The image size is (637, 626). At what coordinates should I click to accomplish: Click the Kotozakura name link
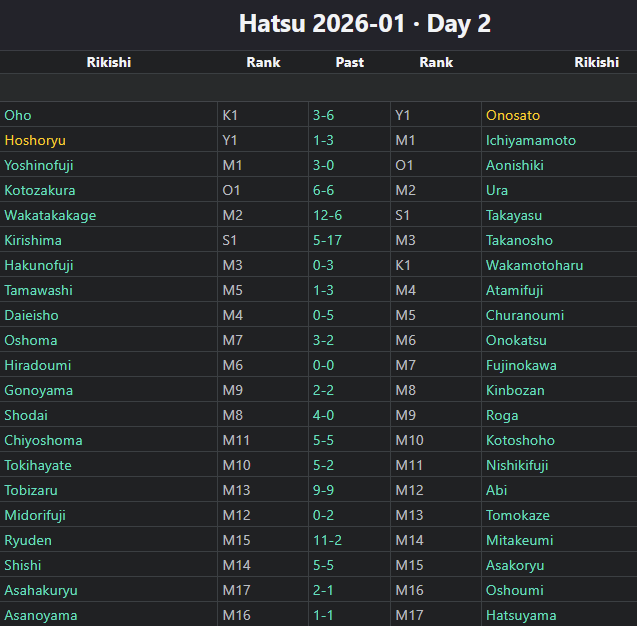(x=40, y=191)
